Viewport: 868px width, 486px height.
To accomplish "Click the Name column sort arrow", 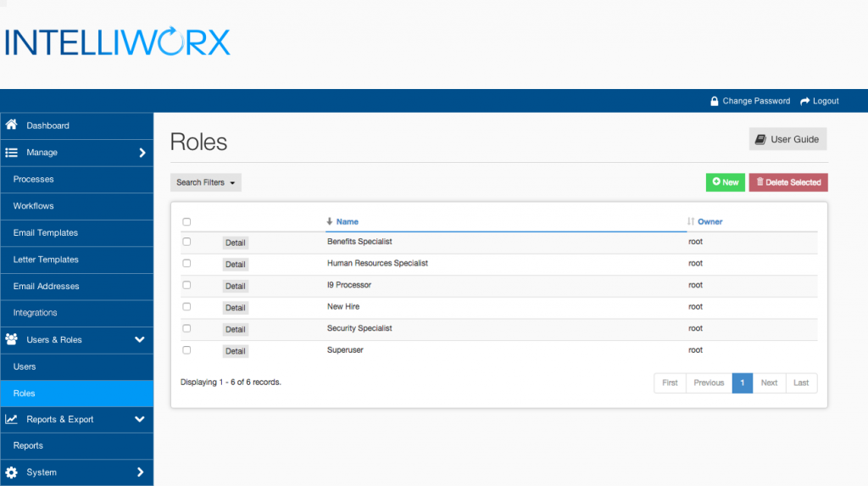I will point(330,221).
